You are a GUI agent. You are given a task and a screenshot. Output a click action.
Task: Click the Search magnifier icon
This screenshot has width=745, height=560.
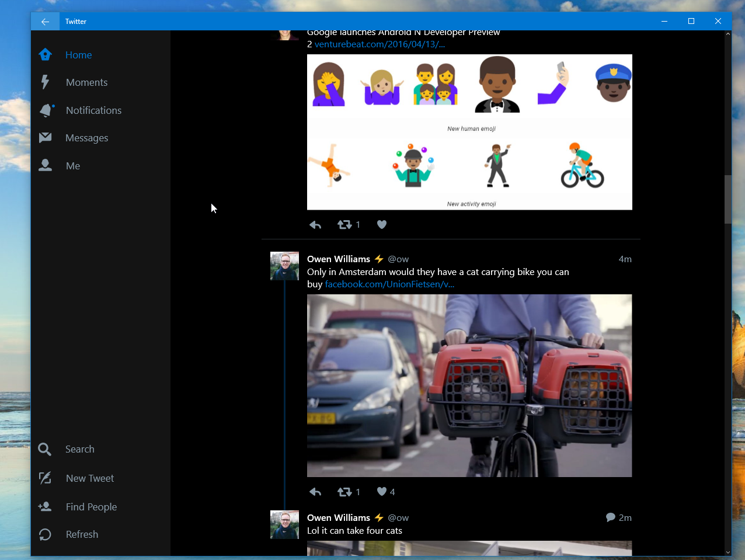(44, 449)
